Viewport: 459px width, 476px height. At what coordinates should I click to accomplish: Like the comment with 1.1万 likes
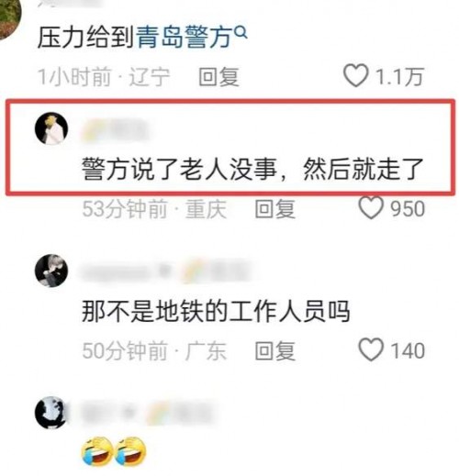(356, 75)
